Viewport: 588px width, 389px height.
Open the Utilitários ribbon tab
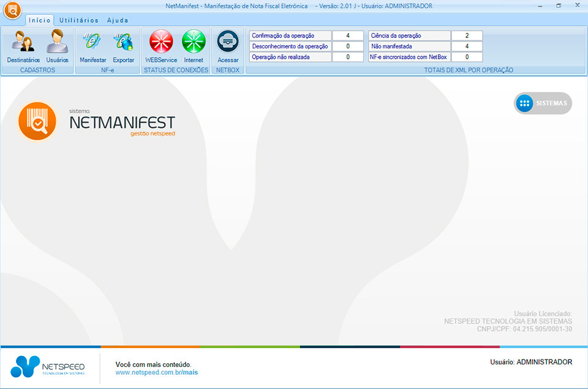79,20
